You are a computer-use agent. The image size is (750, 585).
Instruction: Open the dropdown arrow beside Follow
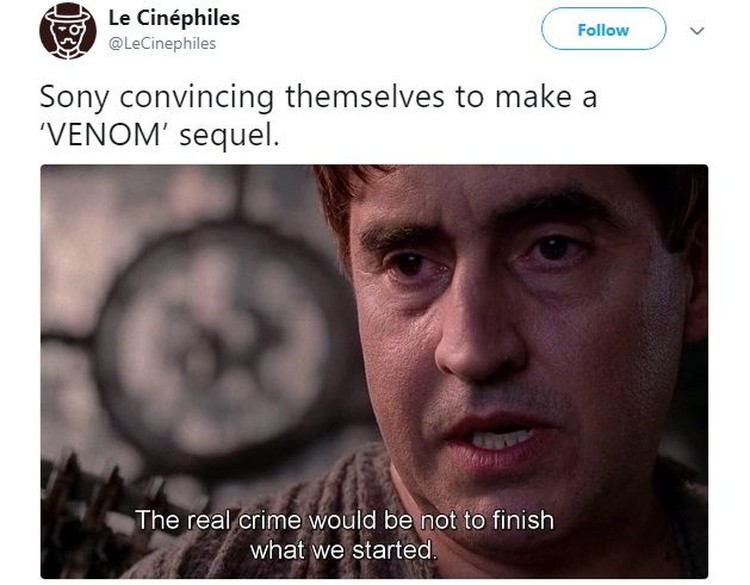(697, 31)
